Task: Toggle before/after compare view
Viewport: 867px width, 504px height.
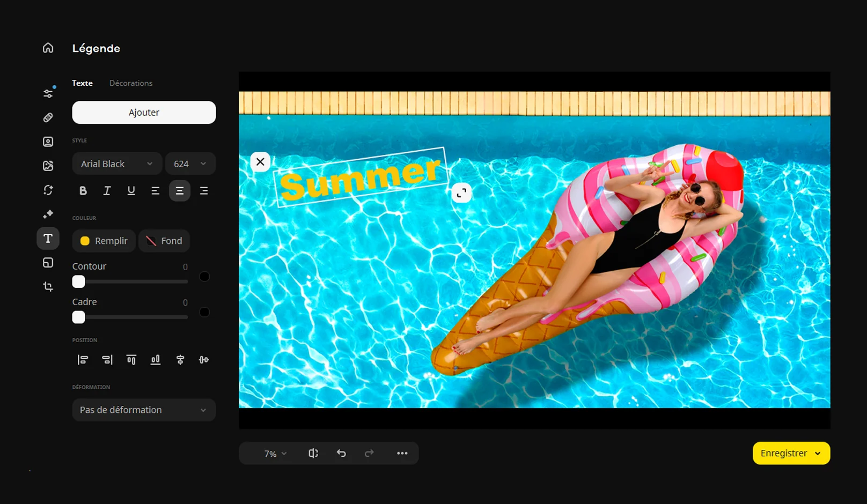Action: point(313,454)
